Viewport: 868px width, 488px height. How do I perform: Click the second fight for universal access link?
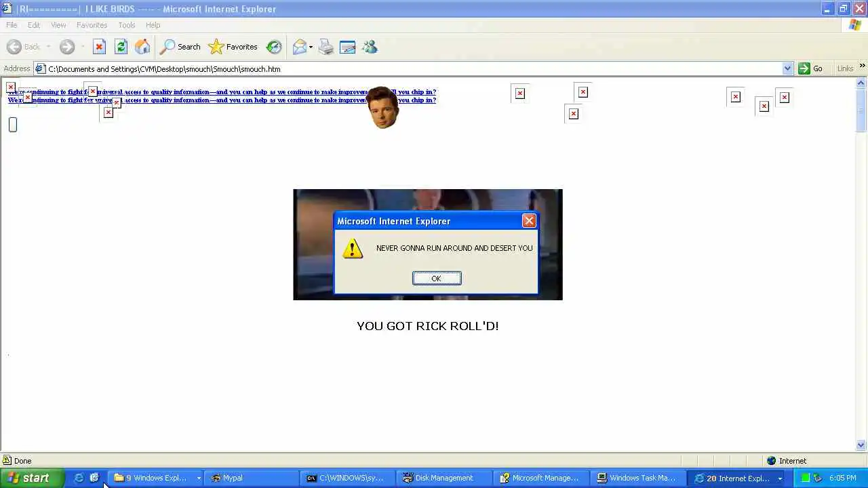coord(222,100)
